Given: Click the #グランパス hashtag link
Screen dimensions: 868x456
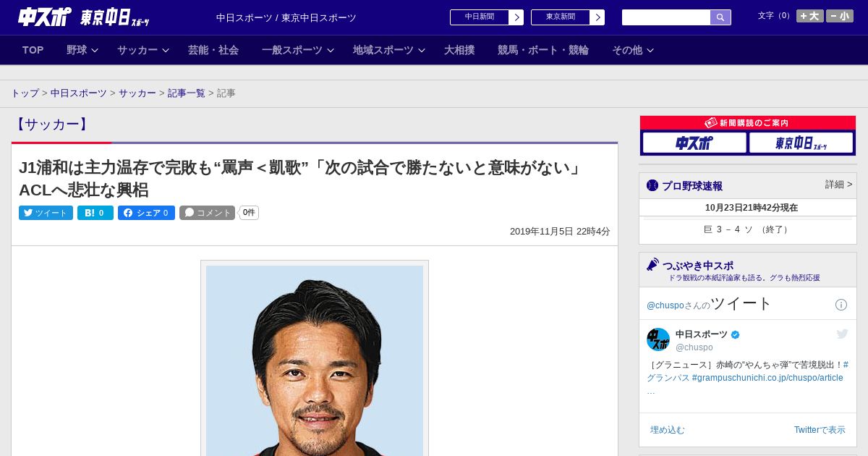Looking at the screenshot, I should tap(748, 371).
